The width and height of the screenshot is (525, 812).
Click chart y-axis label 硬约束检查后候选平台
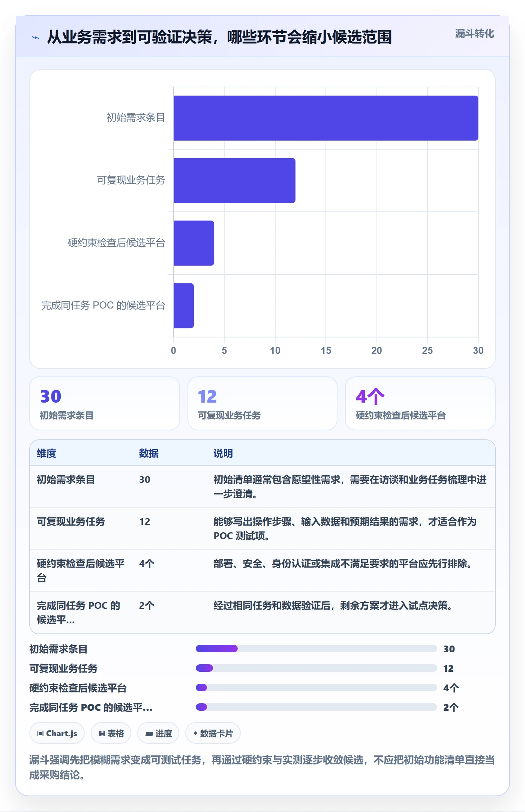pyautogui.click(x=116, y=243)
